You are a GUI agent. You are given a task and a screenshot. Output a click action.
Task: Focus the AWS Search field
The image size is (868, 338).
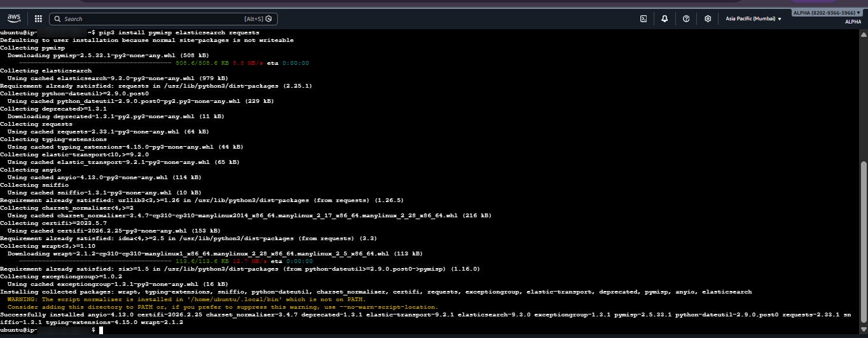163,19
